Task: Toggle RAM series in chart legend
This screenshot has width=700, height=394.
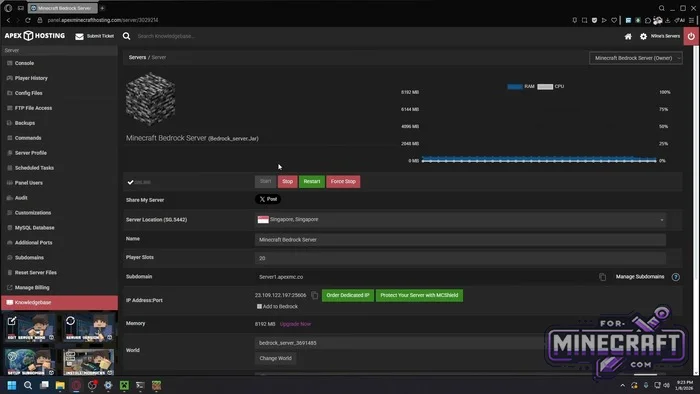Action: click(521, 87)
